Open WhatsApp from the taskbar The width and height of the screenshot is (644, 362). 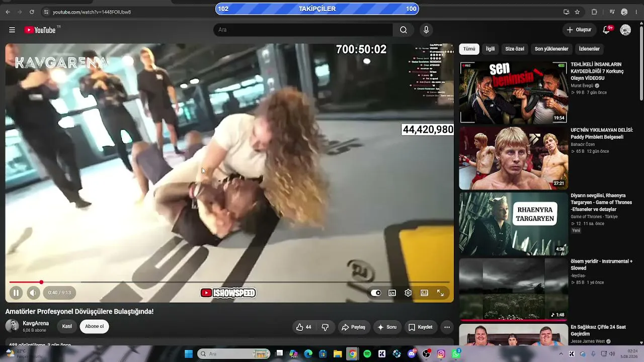tap(456, 354)
